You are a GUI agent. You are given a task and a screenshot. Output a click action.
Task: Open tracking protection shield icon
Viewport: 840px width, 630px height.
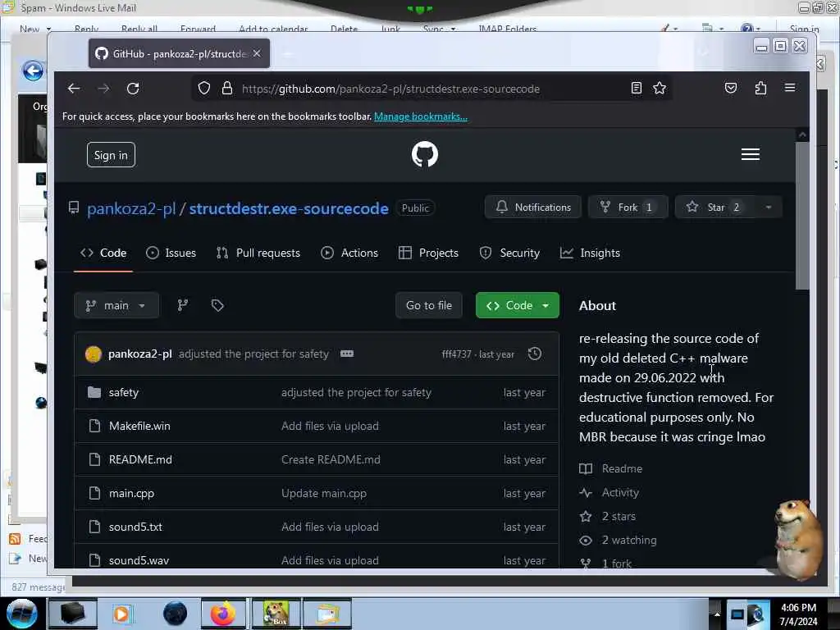coord(204,89)
